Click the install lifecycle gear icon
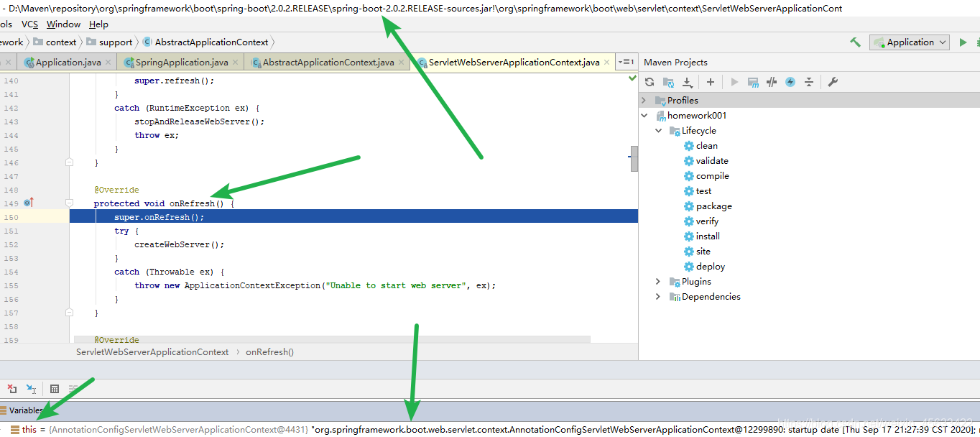Image resolution: width=980 pixels, height=437 pixels. (688, 236)
